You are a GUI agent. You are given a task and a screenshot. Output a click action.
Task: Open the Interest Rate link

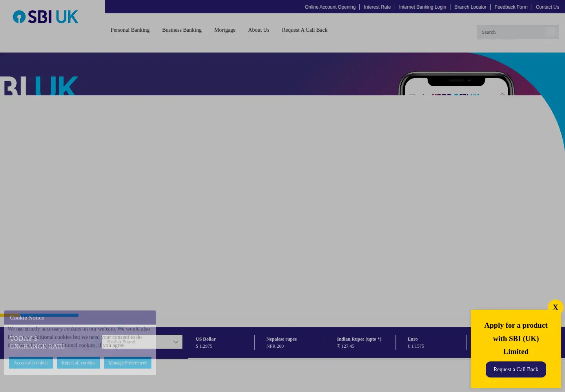(377, 7)
